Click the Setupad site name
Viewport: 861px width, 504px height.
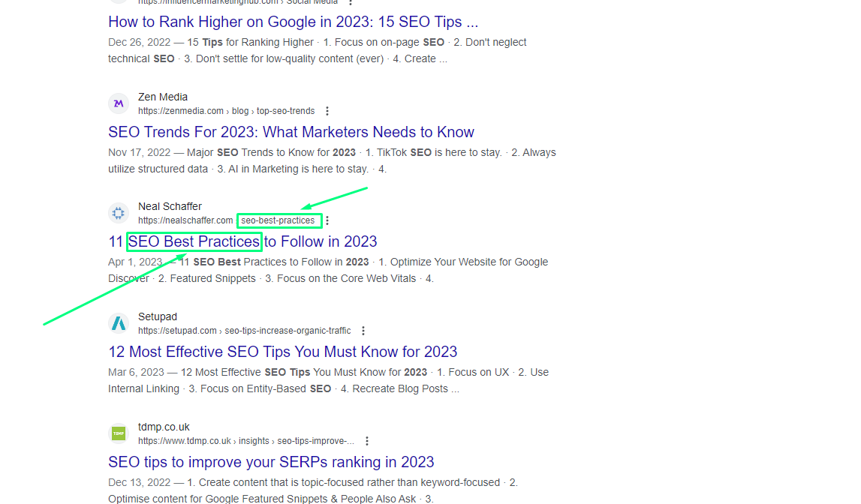(158, 316)
